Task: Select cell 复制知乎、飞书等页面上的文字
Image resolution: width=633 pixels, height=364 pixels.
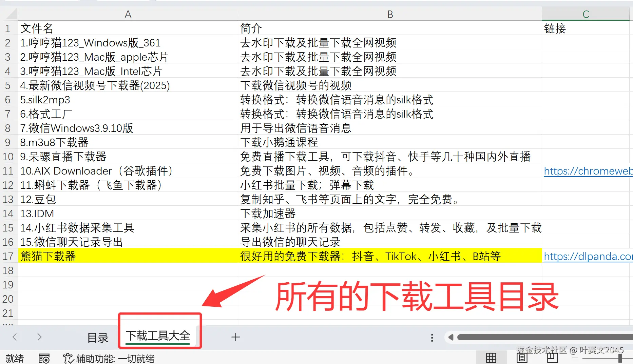Action: coord(390,199)
